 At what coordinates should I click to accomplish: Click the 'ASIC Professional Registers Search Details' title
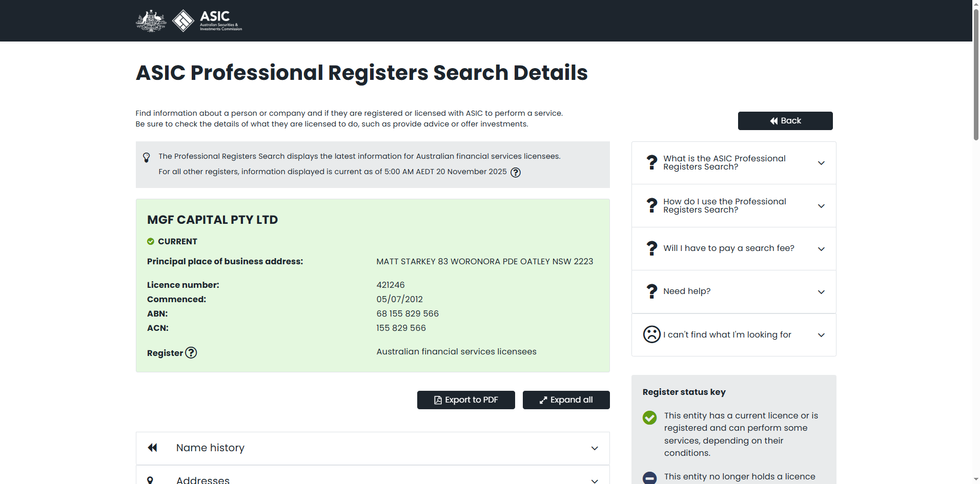pyautogui.click(x=361, y=73)
